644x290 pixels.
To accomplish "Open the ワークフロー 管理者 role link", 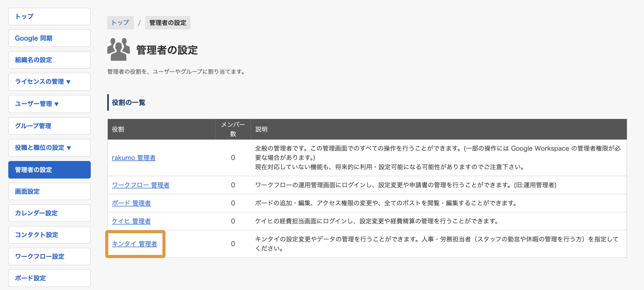I will [x=141, y=185].
